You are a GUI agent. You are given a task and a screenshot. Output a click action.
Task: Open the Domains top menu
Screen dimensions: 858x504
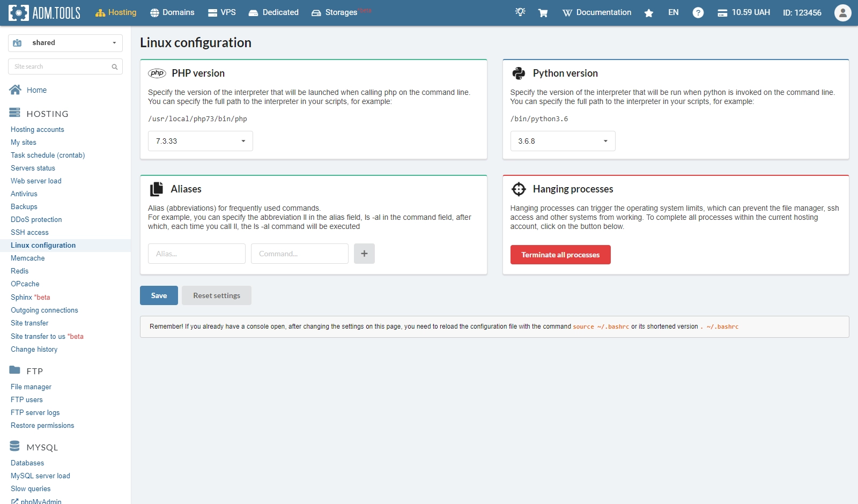[x=172, y=13]
